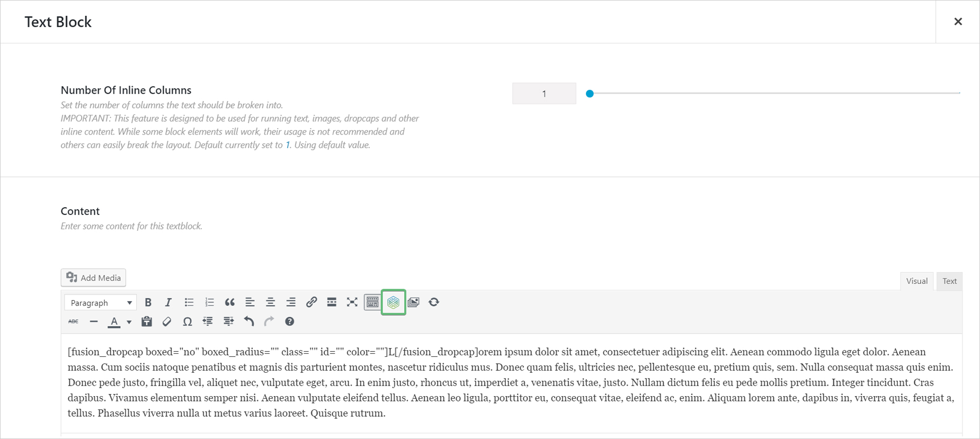Open the Fusion shortcode generator icon

393,302
